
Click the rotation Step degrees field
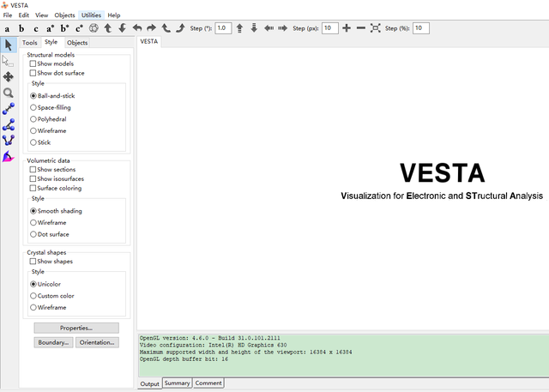pyautogui.click(x=223, y=28)
